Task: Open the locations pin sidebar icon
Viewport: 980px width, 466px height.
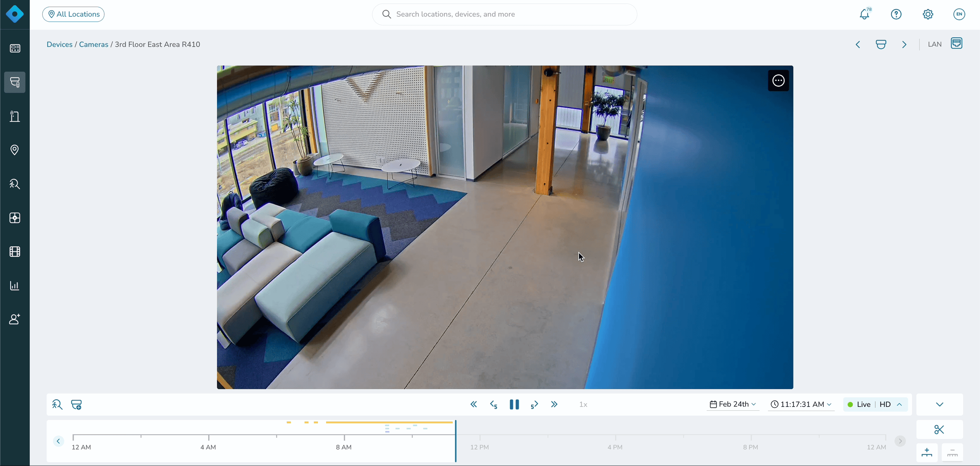Action: 15,150
